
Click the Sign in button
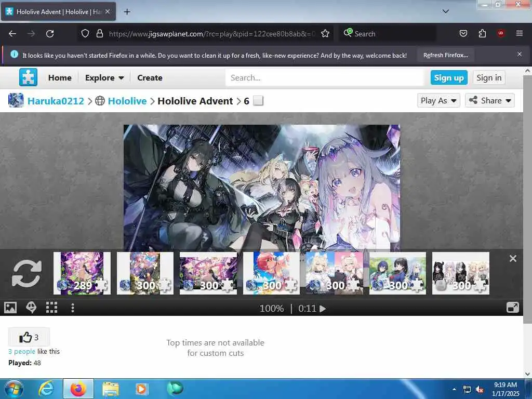coord(488,78)
